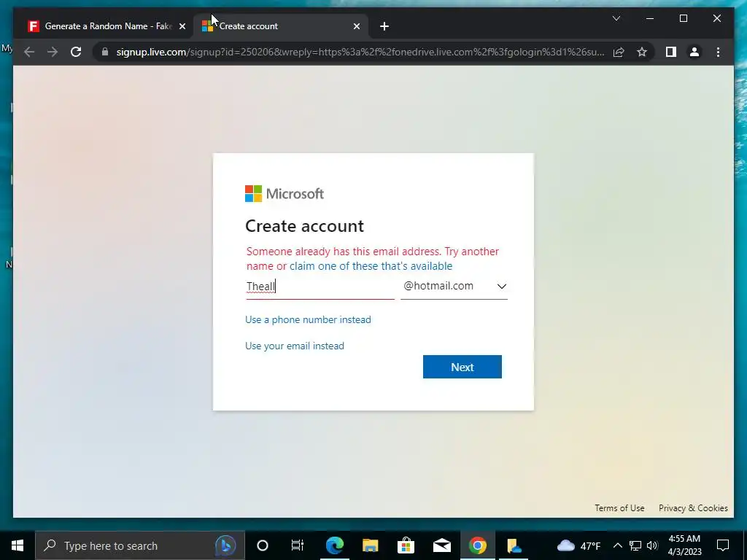Select the Create account tab
The image size is (747, 560).
280,26
